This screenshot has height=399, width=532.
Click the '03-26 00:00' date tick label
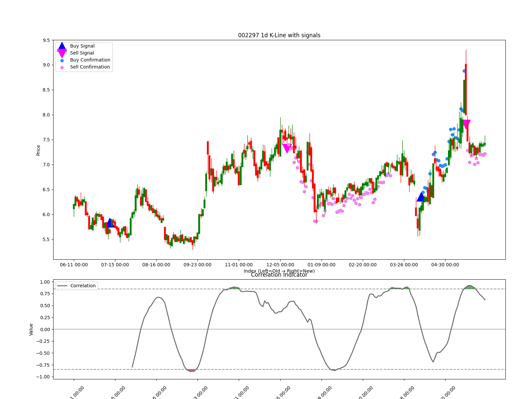tap(404, 265)
